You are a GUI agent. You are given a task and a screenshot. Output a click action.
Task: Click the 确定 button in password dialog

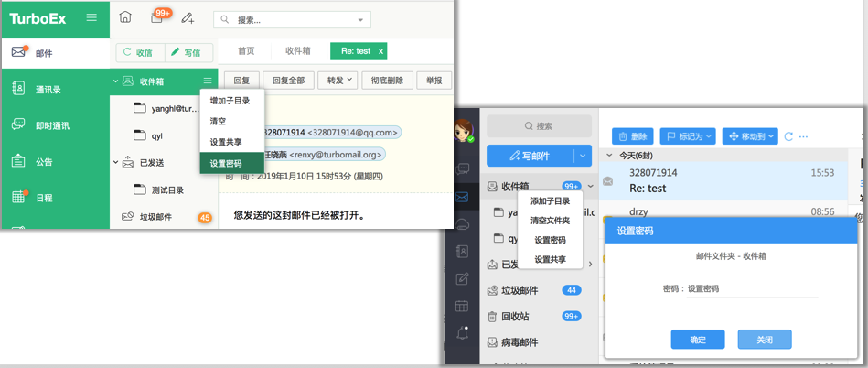[x=697, y=340]
